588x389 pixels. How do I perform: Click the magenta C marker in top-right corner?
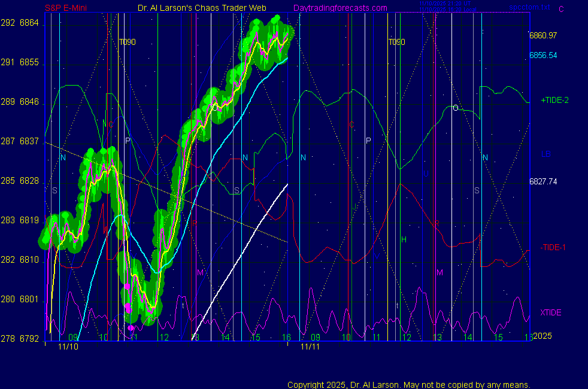561,8
